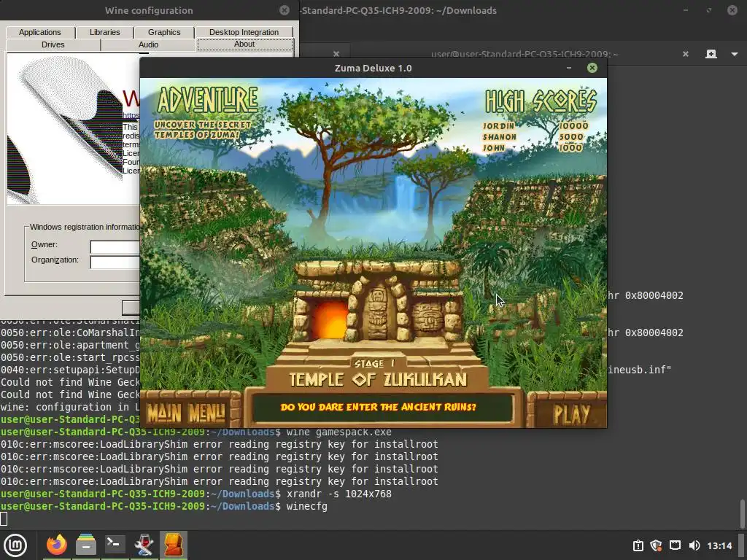Click the 'xrandr -s 1024x768' command line
Screen dimensions: 747x560
coord(339,494)
